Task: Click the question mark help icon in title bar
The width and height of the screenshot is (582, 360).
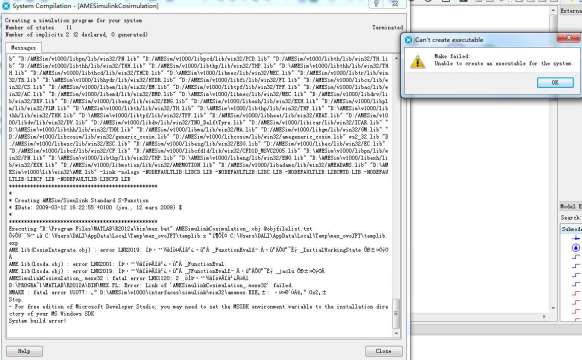Action: click(377, 4)
